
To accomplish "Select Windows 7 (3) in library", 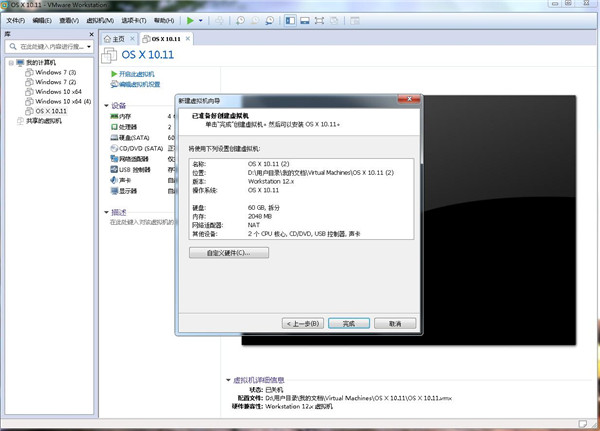I will point(51,72).
